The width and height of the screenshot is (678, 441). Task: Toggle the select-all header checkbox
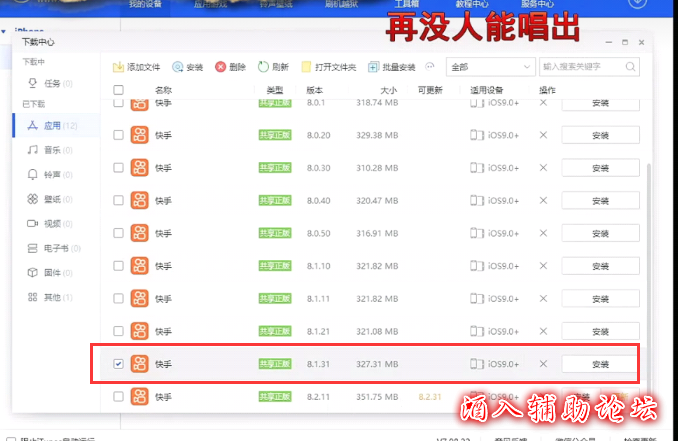118,90
